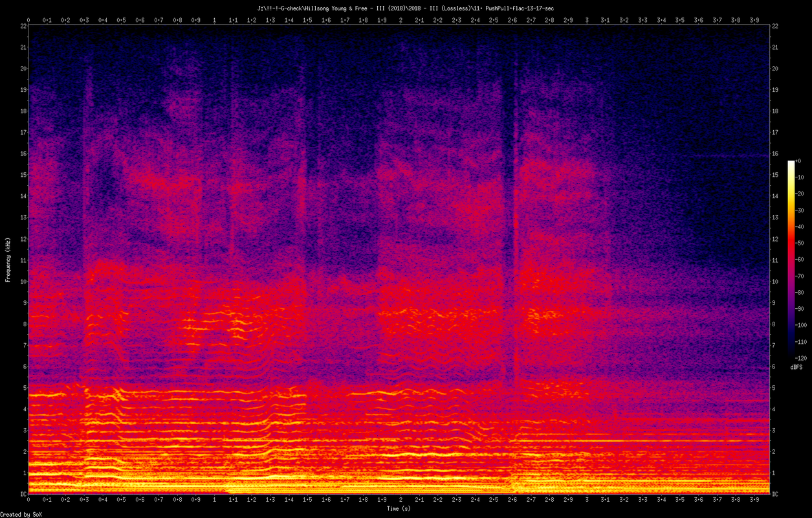Image resolution: width=812 pixels, height=518 pixels.
Task: Click the "dBFS" label under the color scale
Action: point(796,367)
